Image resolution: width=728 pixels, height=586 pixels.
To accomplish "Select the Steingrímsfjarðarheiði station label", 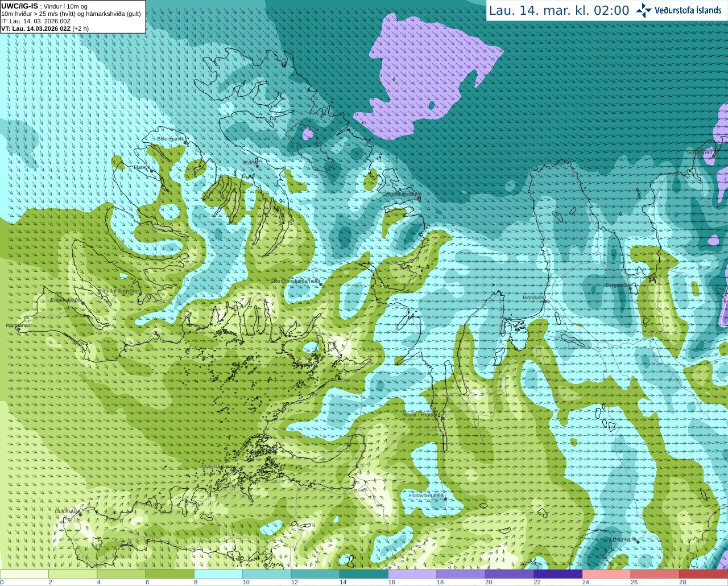I will click(295, 281).
